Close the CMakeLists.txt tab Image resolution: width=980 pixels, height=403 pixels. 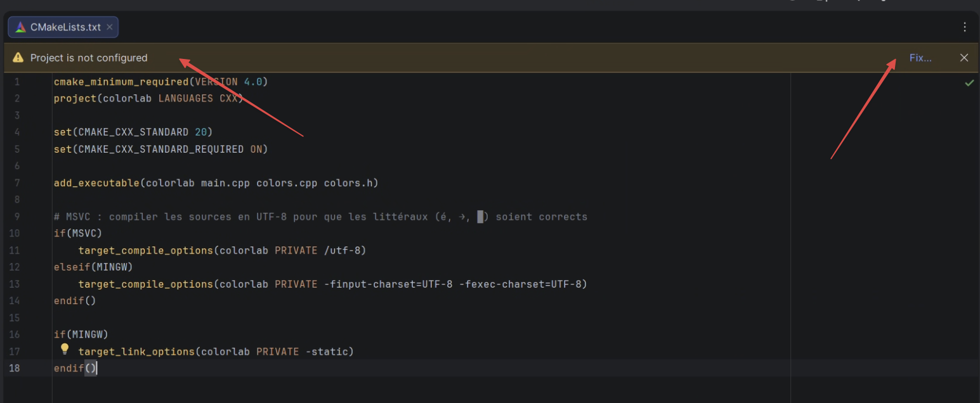[x=110, y=27]
